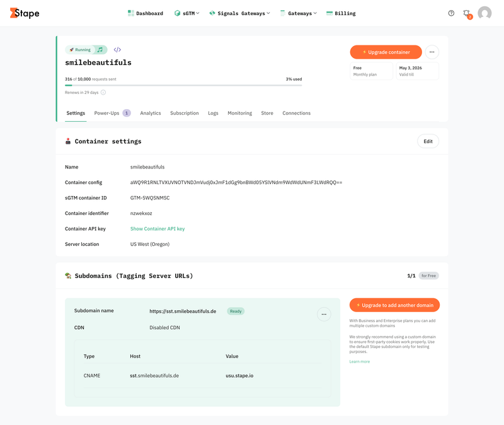Click the CNAME type cell
Image resolution: width=504 pixels, height=425 pixels.
[x=92, y=375]
